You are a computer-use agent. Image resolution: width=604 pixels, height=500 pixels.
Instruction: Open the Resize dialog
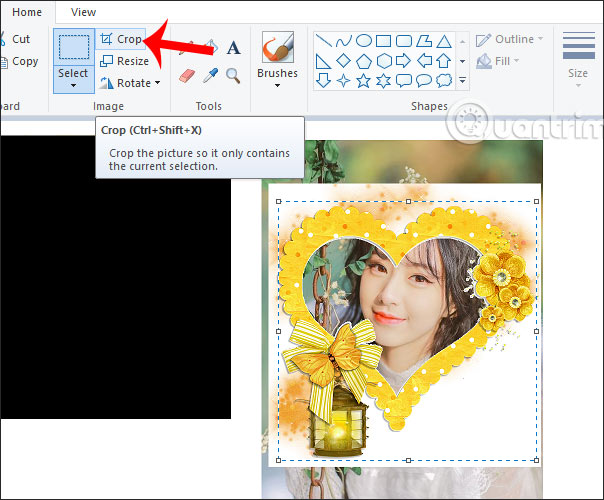(x=124, y=61)
